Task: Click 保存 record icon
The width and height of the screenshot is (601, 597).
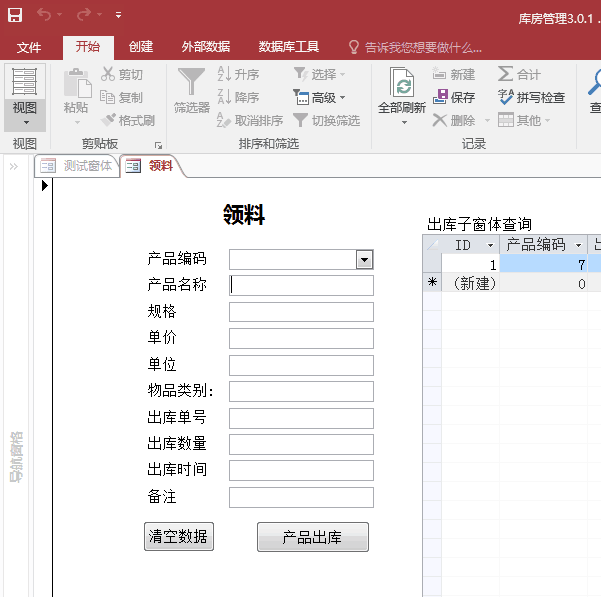Action: (440, 97)
